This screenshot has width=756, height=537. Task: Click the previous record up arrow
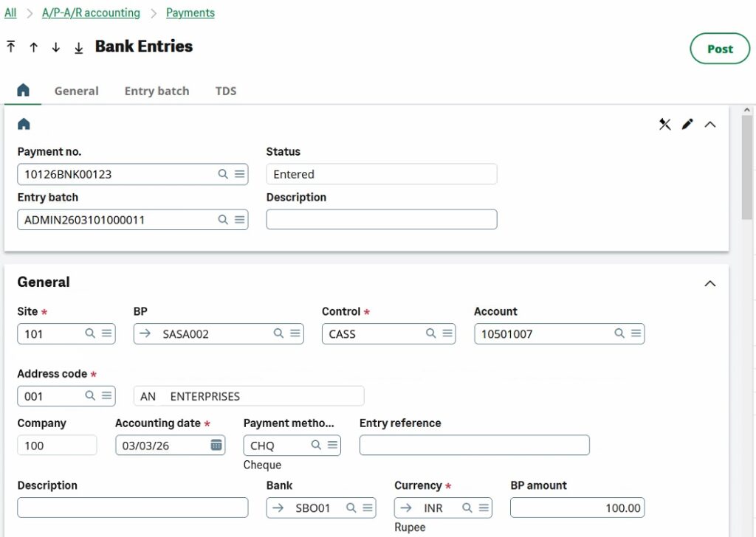33,46
